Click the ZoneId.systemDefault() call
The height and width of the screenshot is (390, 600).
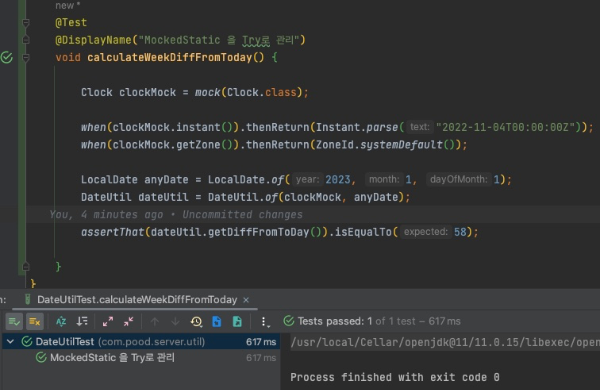(x=385, y=145)
